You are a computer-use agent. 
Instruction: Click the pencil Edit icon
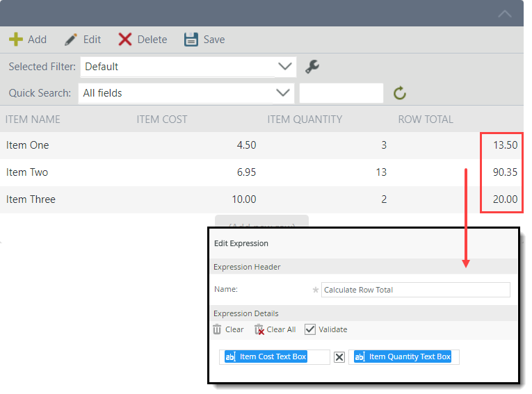[71, 40]
